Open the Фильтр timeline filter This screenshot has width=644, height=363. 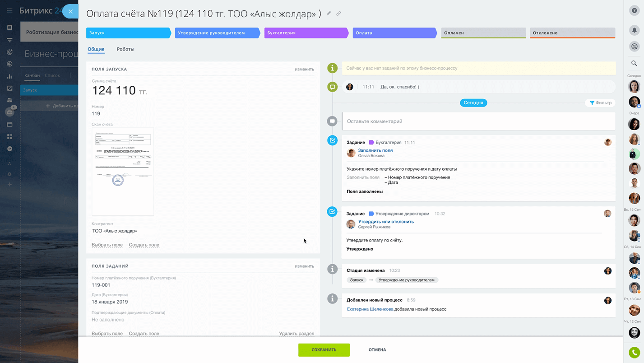pos(600,103)
